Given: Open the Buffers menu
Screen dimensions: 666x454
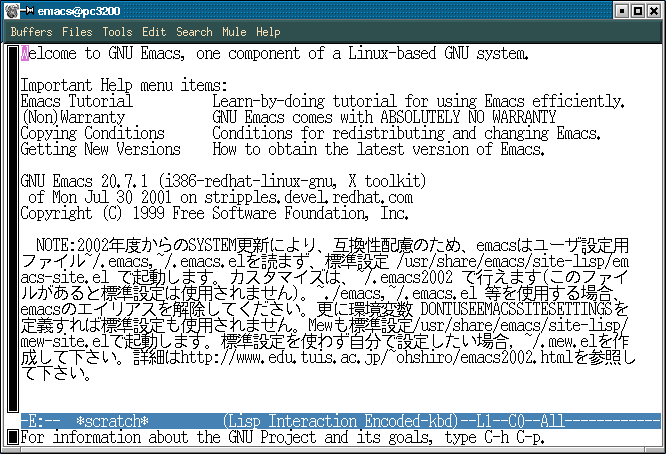Looking at the screenshot, I should point(31,32).
